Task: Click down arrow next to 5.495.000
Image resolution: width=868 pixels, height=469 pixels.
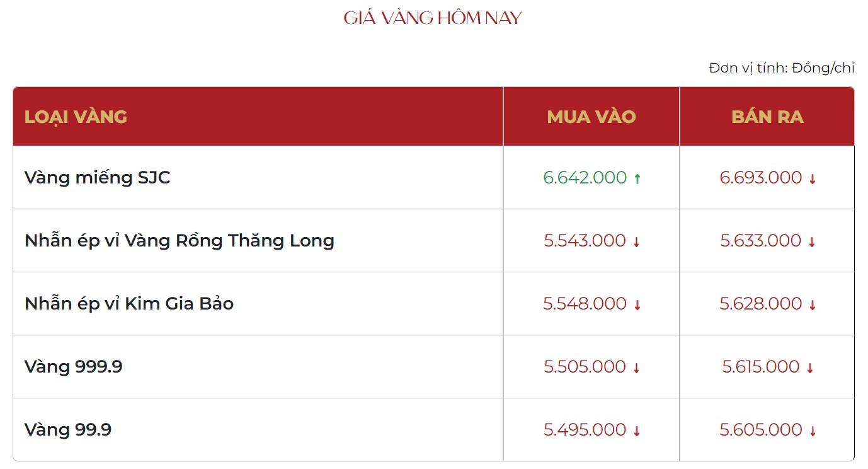Action: point(637,431)
